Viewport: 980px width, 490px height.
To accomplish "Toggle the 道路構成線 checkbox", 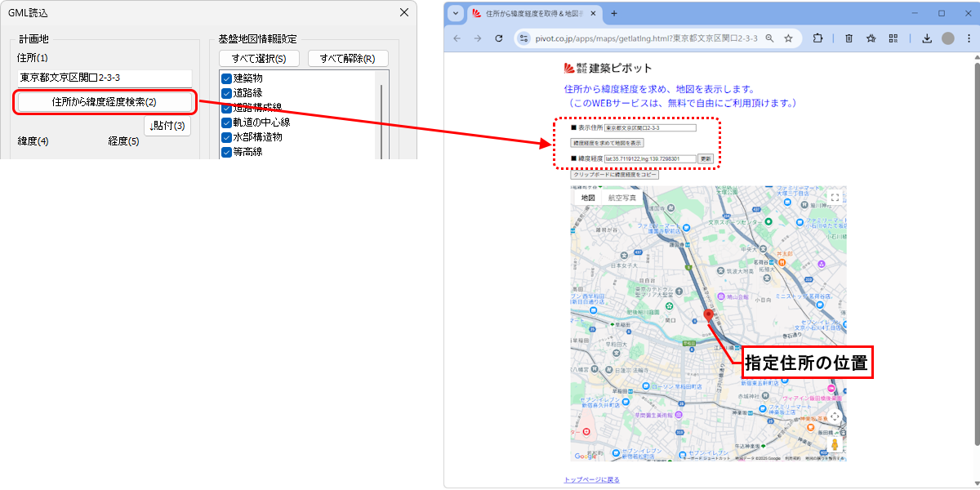I will pos(227,108).
